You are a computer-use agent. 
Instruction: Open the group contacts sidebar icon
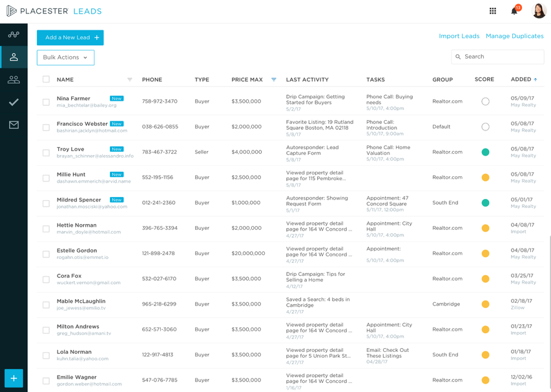(14, 80)
